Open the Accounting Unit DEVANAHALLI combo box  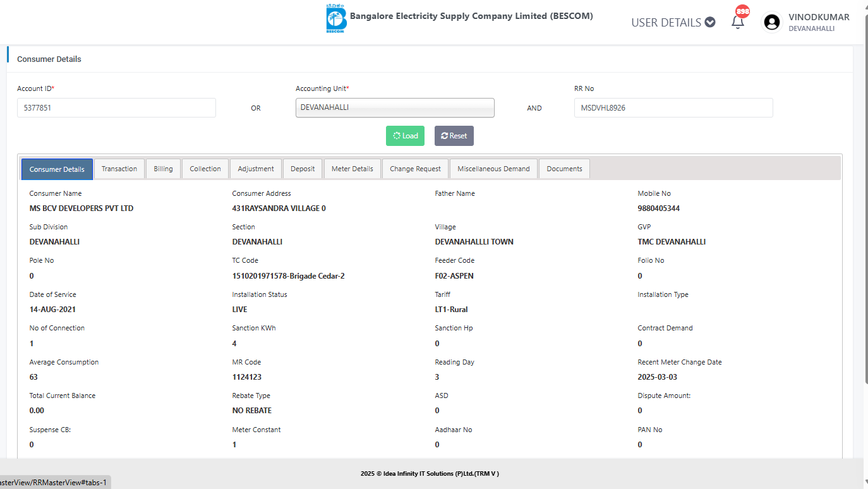coord(395,107)
